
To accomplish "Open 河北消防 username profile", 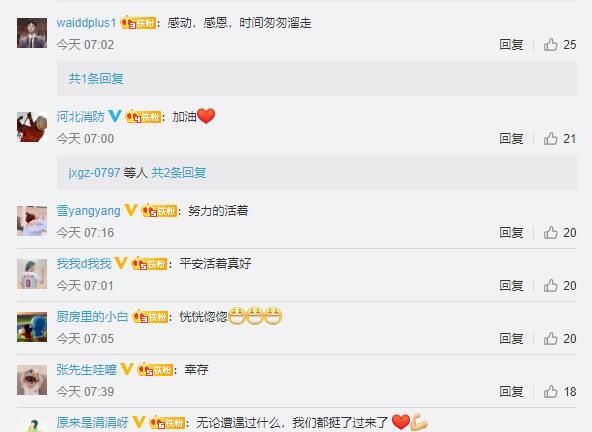I will point(80,116).
